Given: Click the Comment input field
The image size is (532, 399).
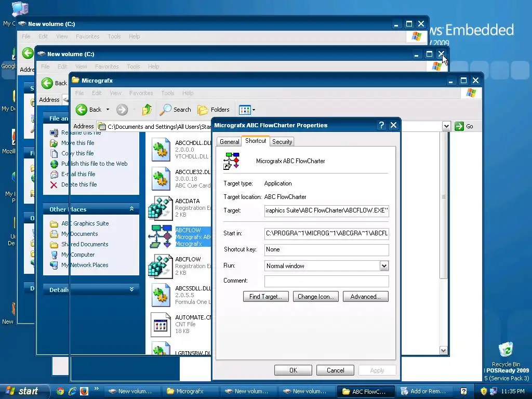Looking at the screenshot, I should click(x=326, y=281).
